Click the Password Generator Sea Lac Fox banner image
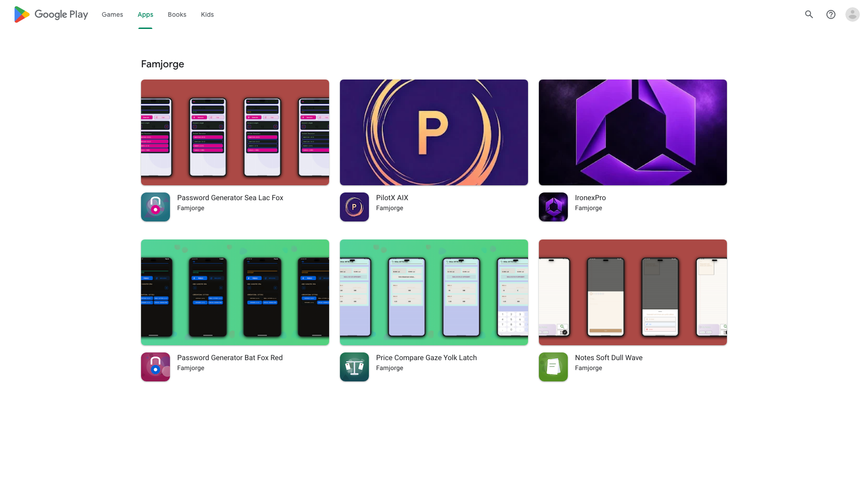This screenshot has width=868, height=488. 235,132
